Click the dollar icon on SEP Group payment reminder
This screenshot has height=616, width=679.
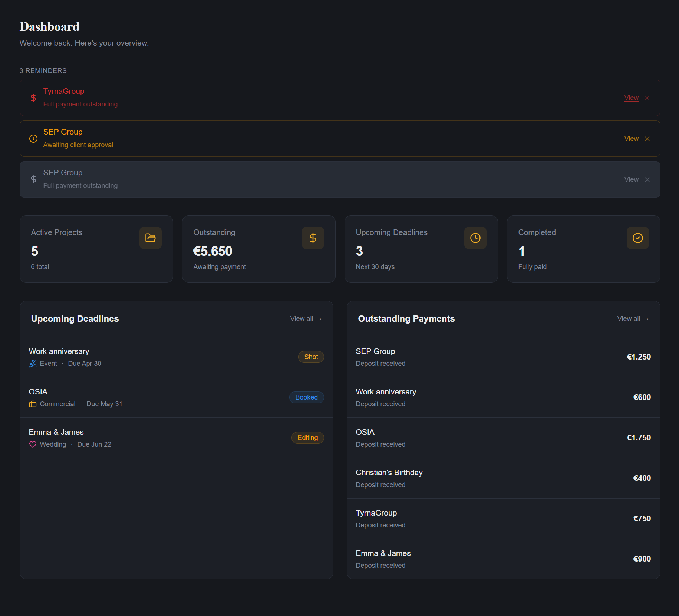tap(33, 179)
